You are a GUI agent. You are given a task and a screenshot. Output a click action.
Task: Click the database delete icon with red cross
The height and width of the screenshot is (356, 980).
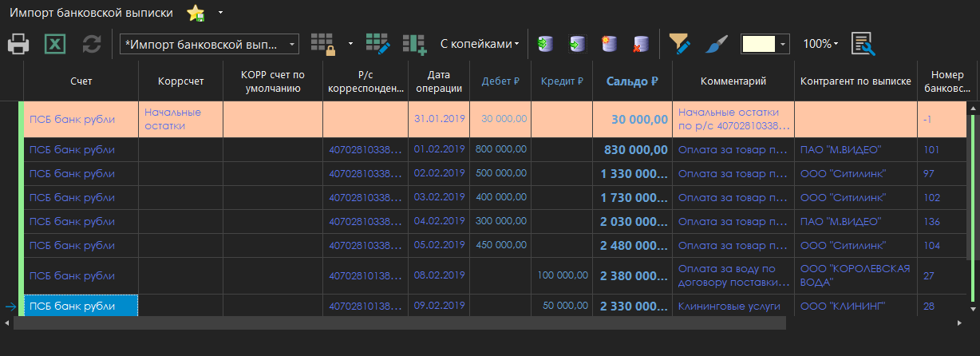[641, 44]
